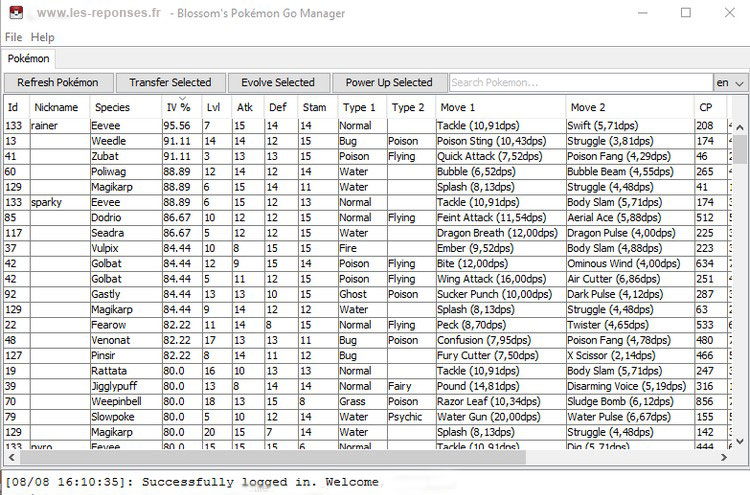The width and height of the screenshot is (750, 495).
Task: Click the Fairy type cell
Action: pos(411,386)
